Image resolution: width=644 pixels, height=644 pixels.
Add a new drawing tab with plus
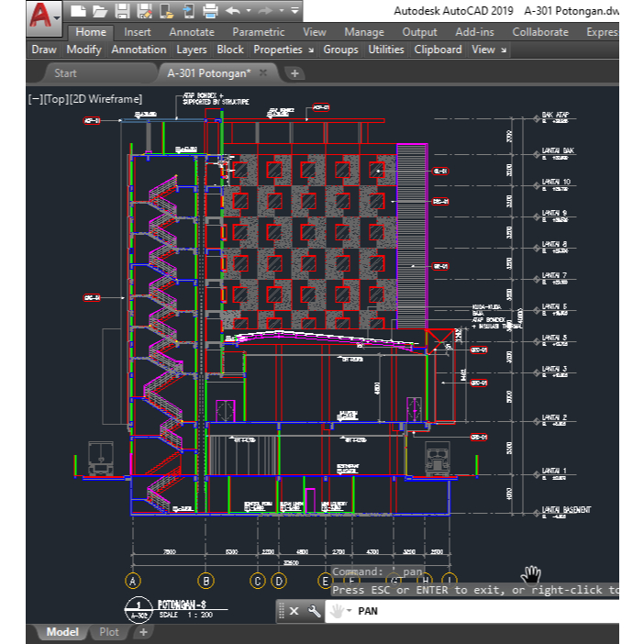294,73
